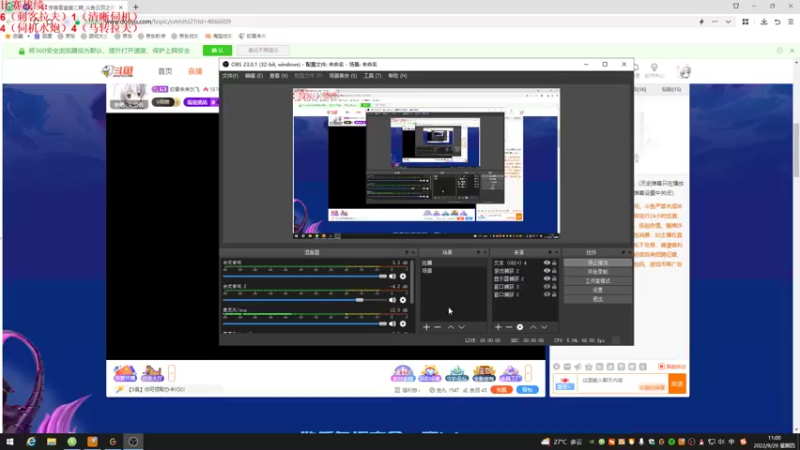The width and height of the screenshot is (800, 450).
Task: Move the selected source down
Action: click(x=544, y=327)
